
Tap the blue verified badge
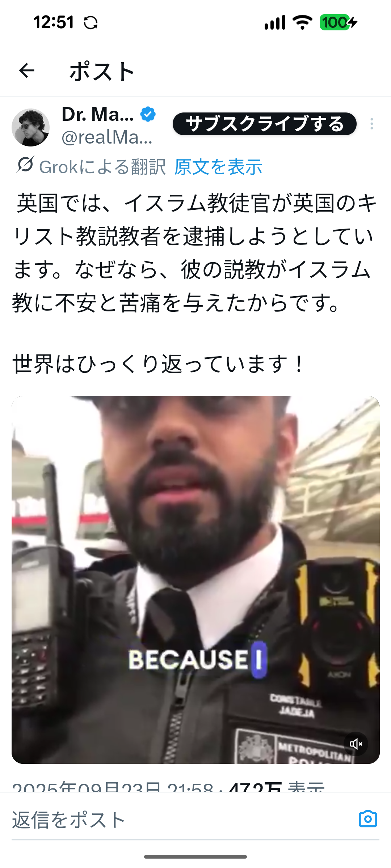coord(148,114)
